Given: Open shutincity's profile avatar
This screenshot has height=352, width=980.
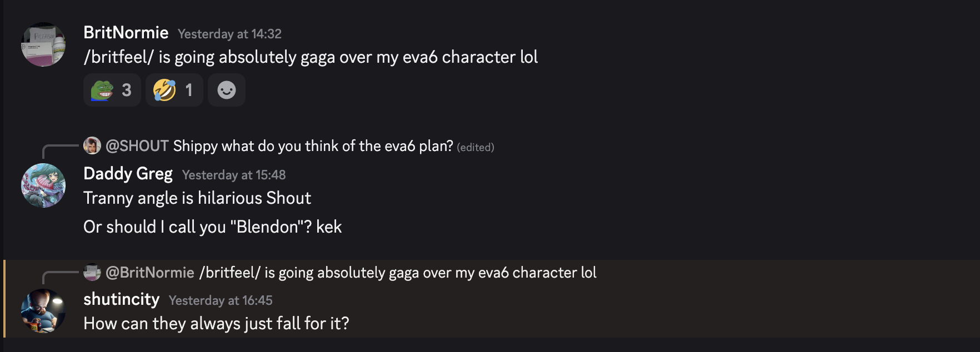Looking at the screenshot, I should pyautogui.click(x=43, y=311).
